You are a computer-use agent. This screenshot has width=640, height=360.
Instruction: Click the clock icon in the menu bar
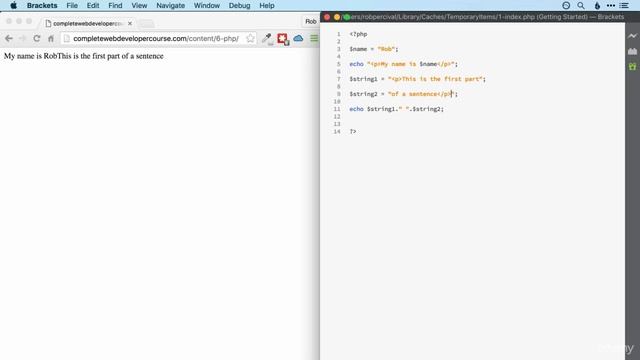pyautogui.click(x=566, y=6)
